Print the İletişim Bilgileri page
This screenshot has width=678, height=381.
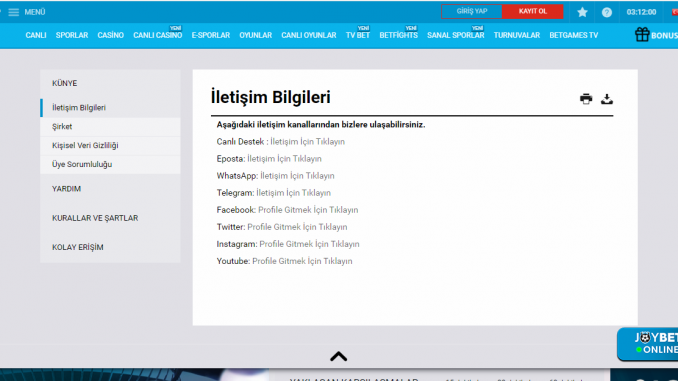[586, 99]
